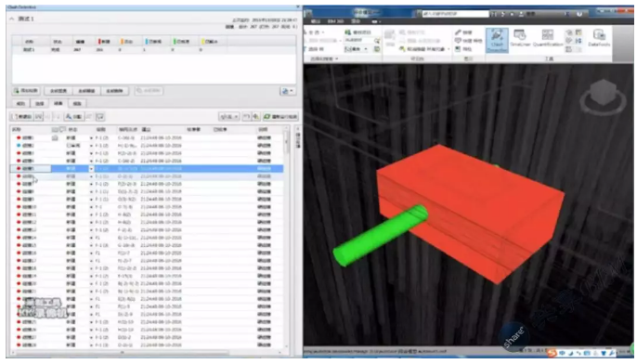Click the 全部重置 reset all button
637x364 pixels.
58,91
